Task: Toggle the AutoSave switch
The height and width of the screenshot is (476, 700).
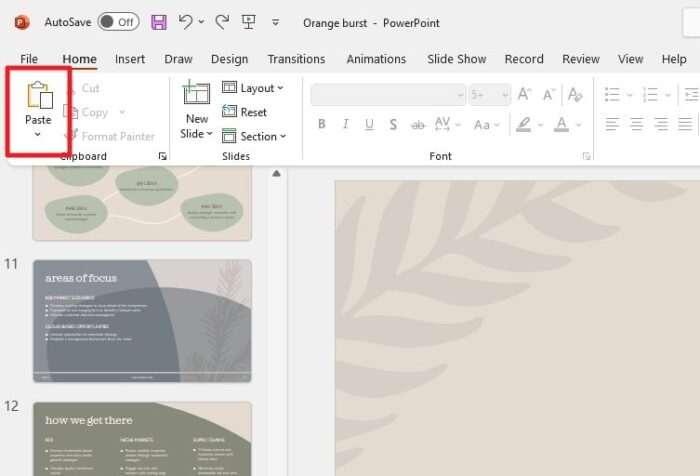Action: [x=118, y=21]
